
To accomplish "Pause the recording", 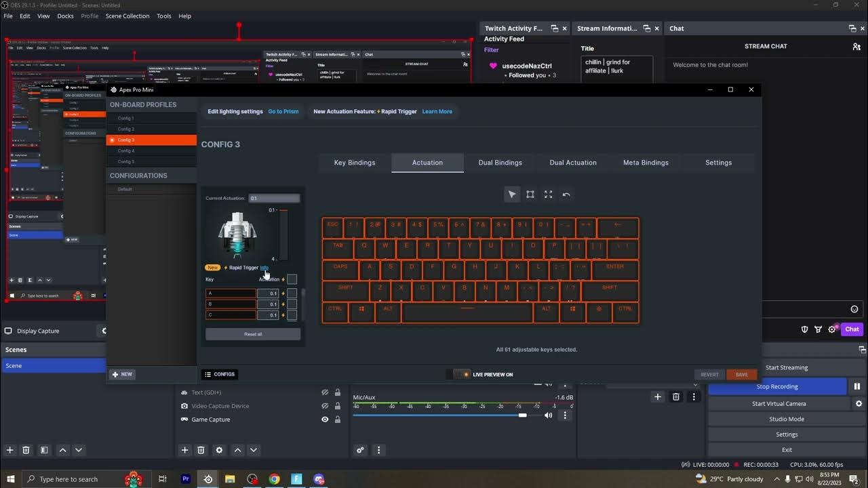I will (x=857, y=386).
